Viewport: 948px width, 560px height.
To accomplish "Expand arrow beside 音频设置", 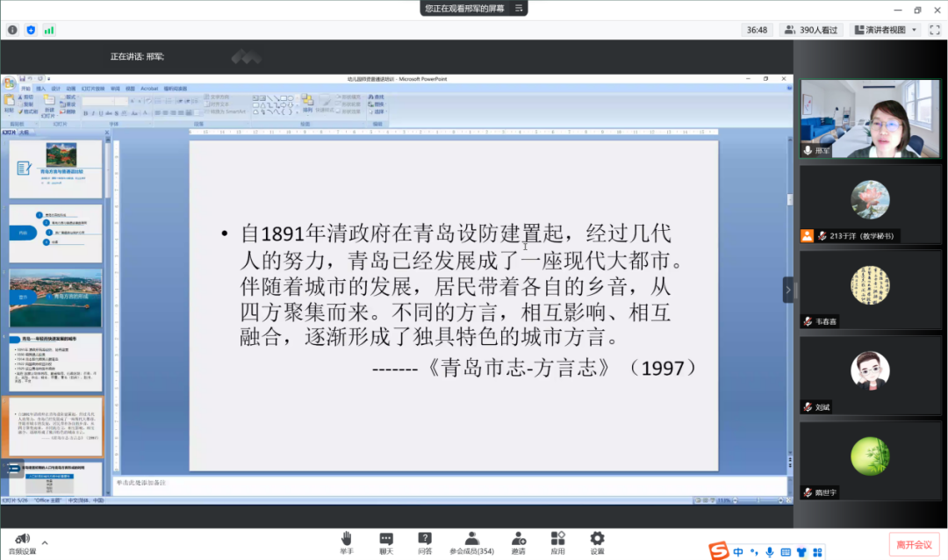I will point(45,542).
